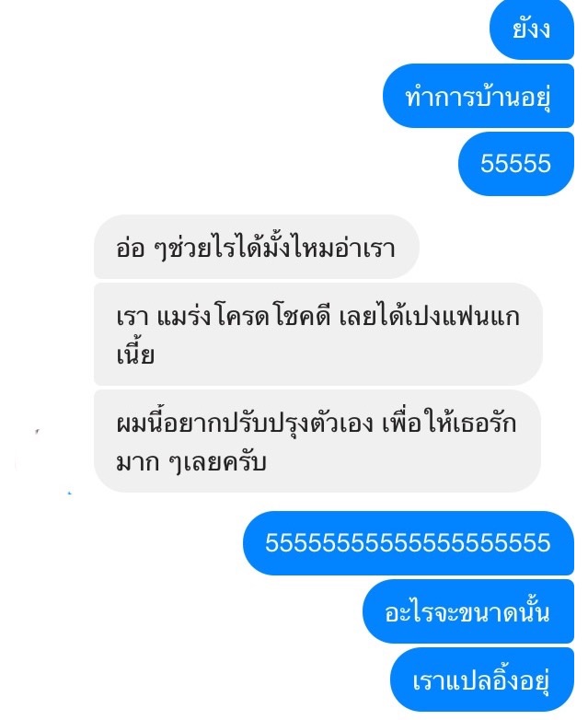Click "ผมนี้" at start of third gray bubble

point(139,423)
